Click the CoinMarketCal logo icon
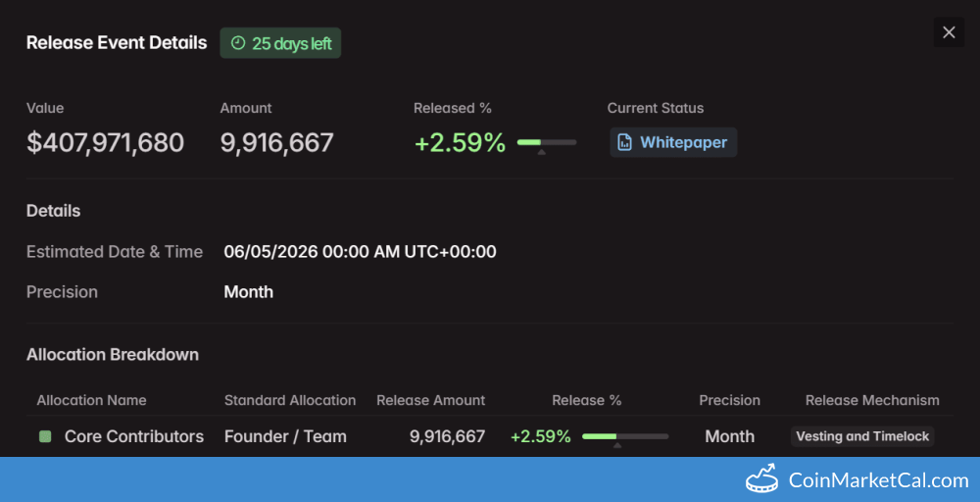This screenshot has width=980, height=502. click(762, 479)
